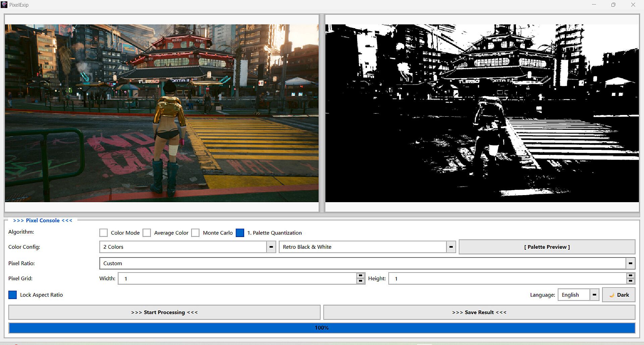Switch to Dark theme using moon button
Screen dimensions: 644x345
619,295
